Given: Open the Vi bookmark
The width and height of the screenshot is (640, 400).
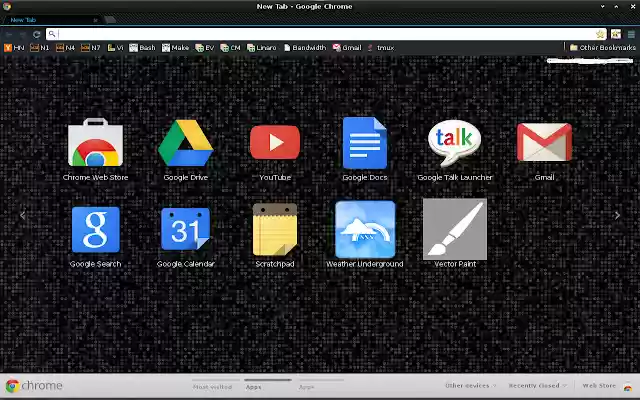Looking at the screenshot, I should pos(115,48).
